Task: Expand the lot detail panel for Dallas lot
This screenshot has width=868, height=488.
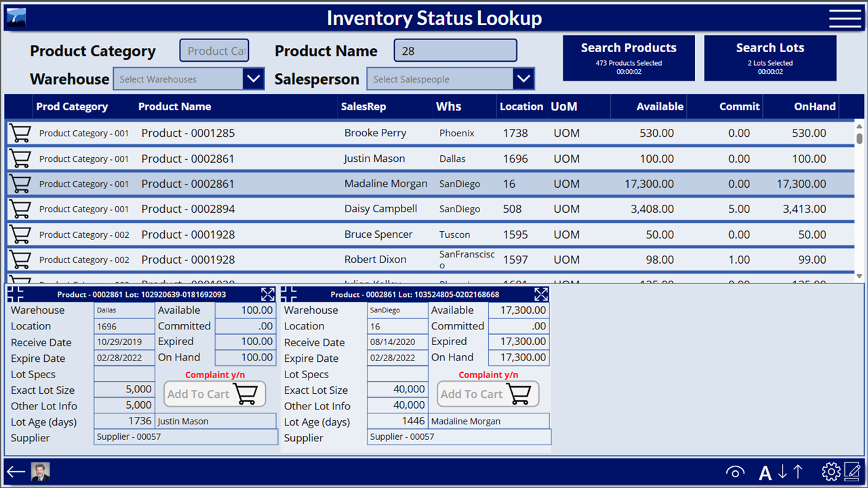Action: click(x=267, y=294)
